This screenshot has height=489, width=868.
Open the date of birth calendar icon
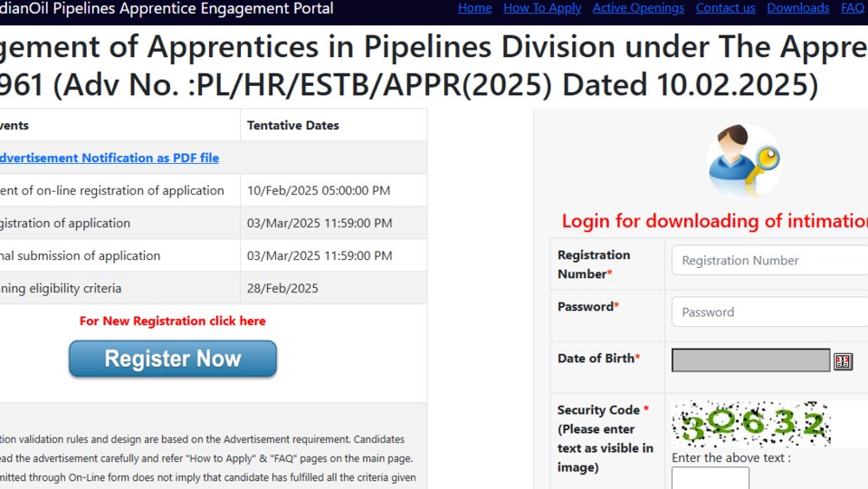(843, 361)
